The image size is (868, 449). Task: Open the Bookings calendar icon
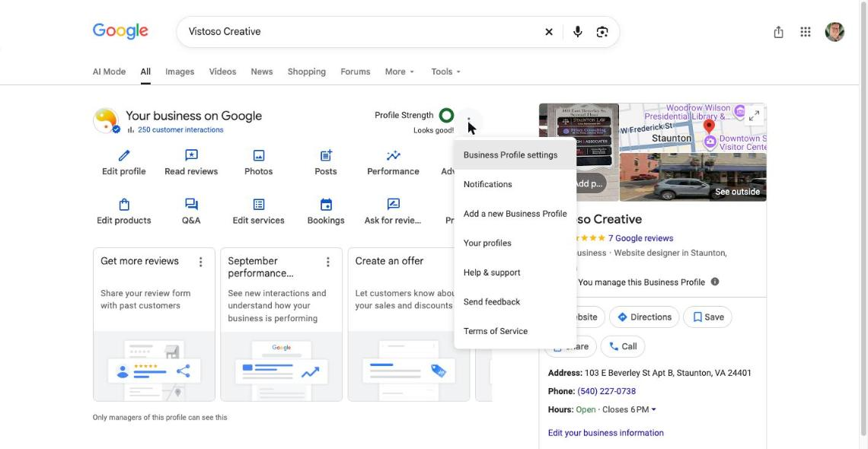[x=326, y=204]
